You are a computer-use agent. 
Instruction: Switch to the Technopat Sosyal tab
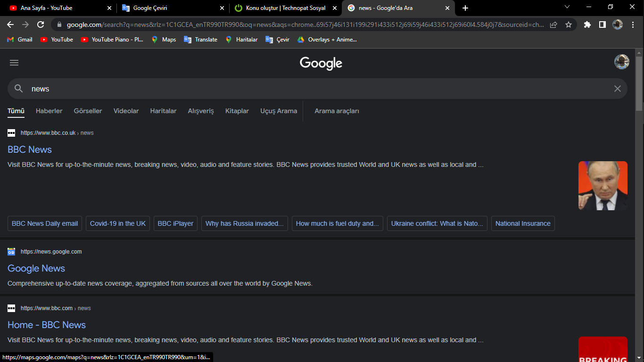point(285,8)
